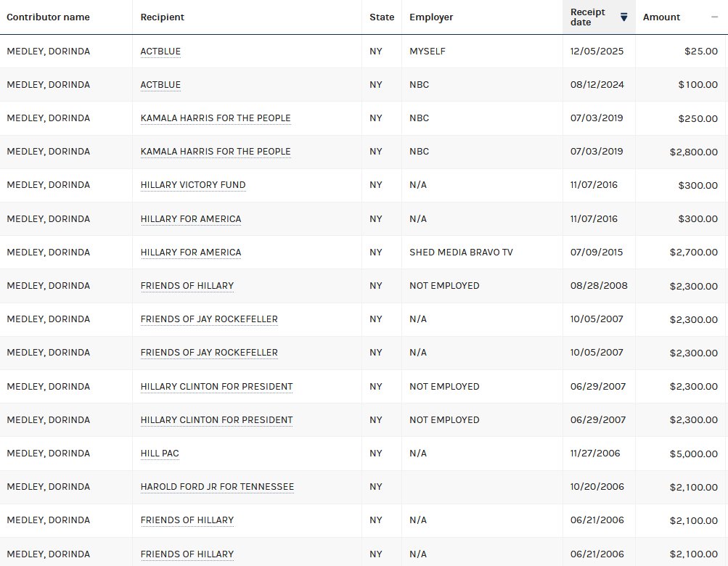
Task: Click the 10/20/2006 receipt date
Action: coord(597,487)
